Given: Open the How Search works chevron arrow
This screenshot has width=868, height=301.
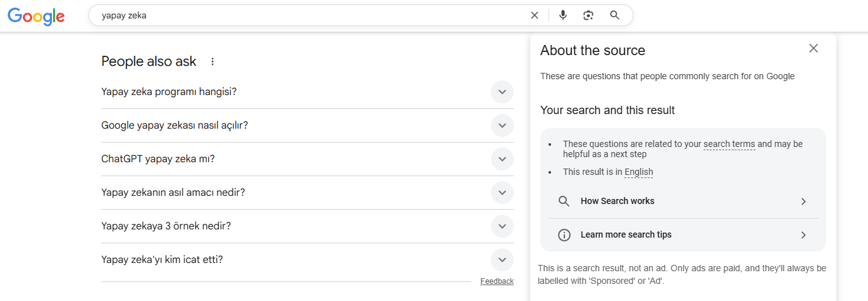Looking at the screenshot, I should [x=803, y=202].
